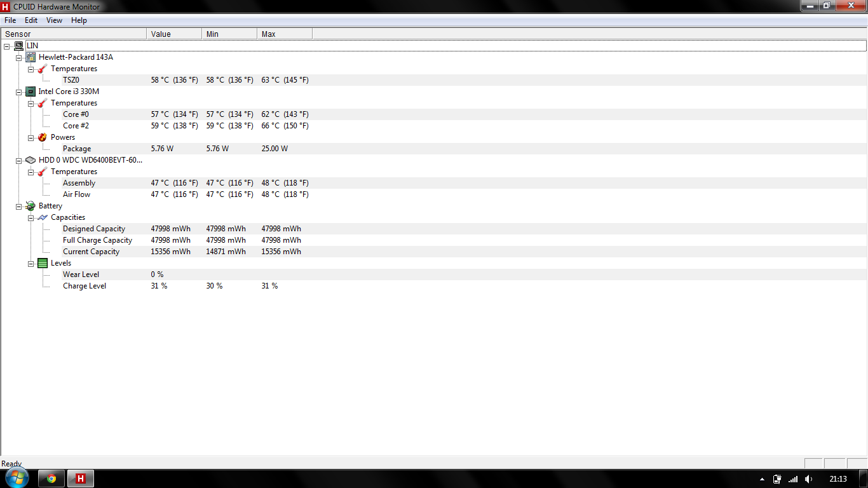868x488 pixels.
Task: Click the HWMonitor taskbar button
Action: [x=81, y=479]
